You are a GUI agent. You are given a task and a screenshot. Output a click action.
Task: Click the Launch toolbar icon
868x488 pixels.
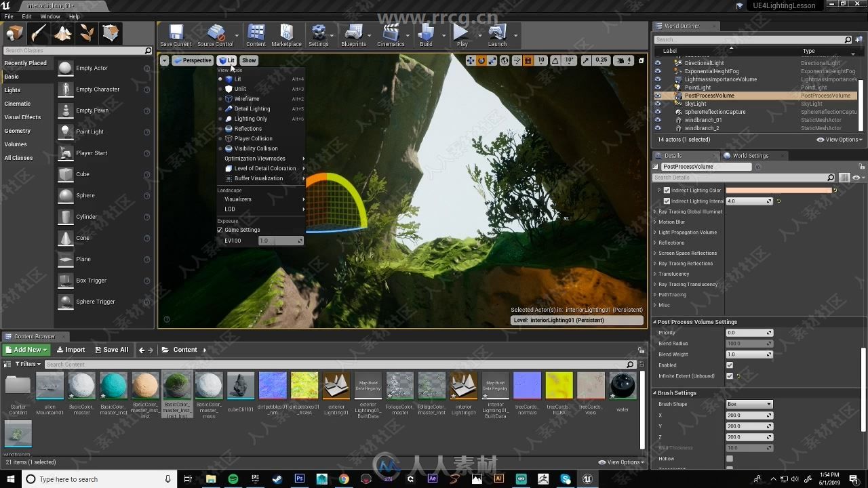(x=497, y=35)
